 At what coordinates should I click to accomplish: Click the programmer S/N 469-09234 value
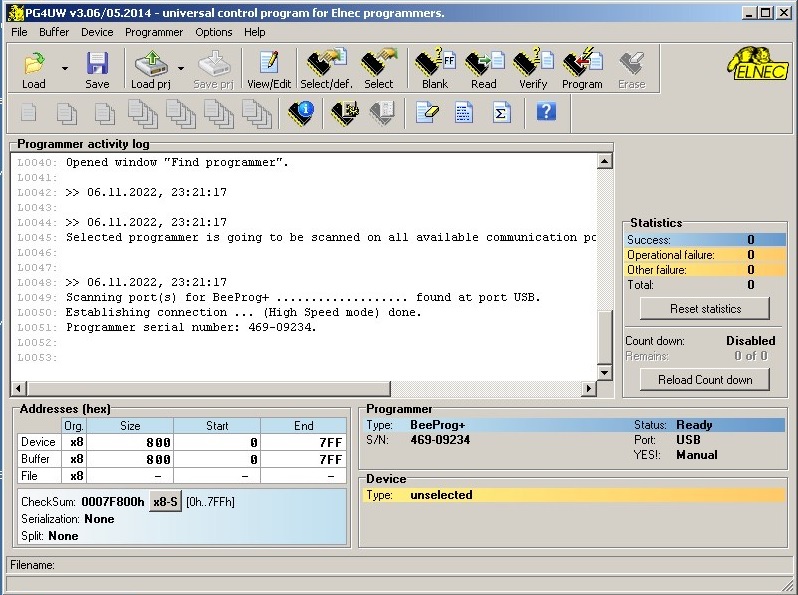440,440
